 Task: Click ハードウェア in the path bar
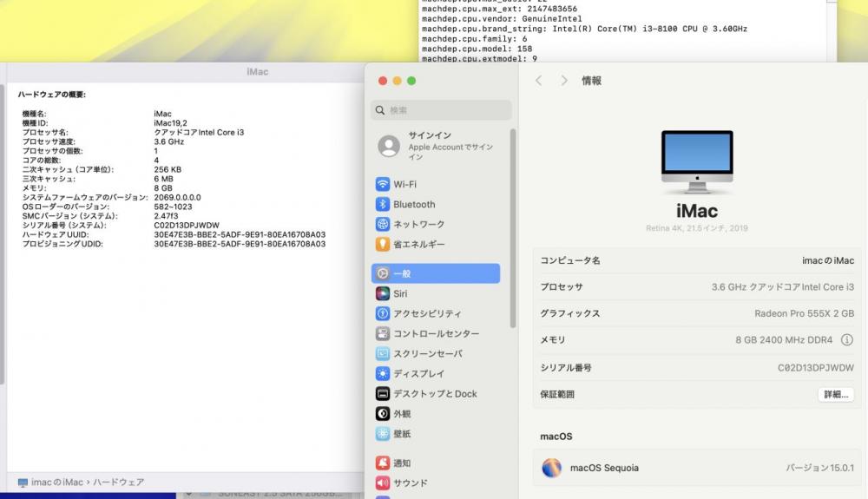[x=118, y=483]
